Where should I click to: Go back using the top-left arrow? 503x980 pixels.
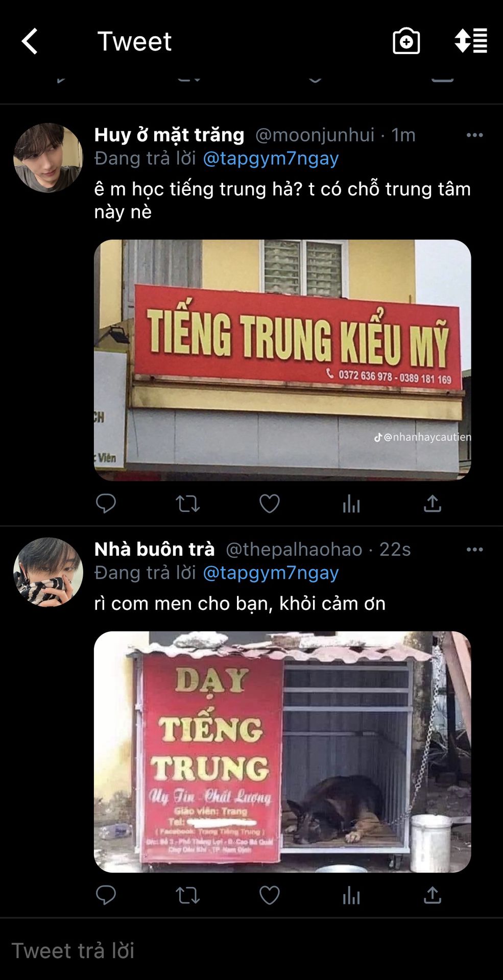pos(30,41)
